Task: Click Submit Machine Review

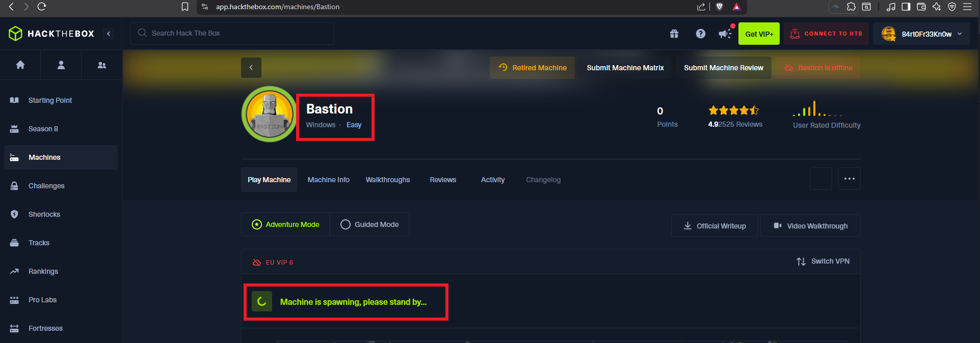Action: (723, 68)
